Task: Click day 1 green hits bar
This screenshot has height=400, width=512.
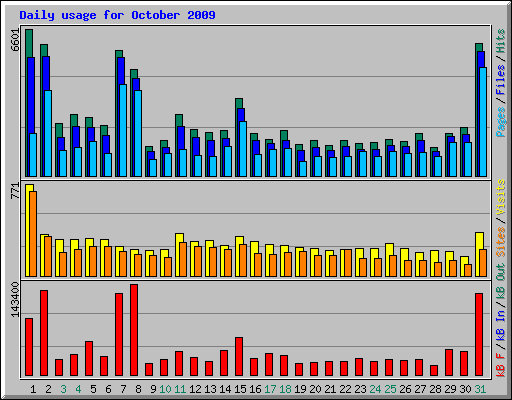Action: pyautogui.click(x=29, y=43)
